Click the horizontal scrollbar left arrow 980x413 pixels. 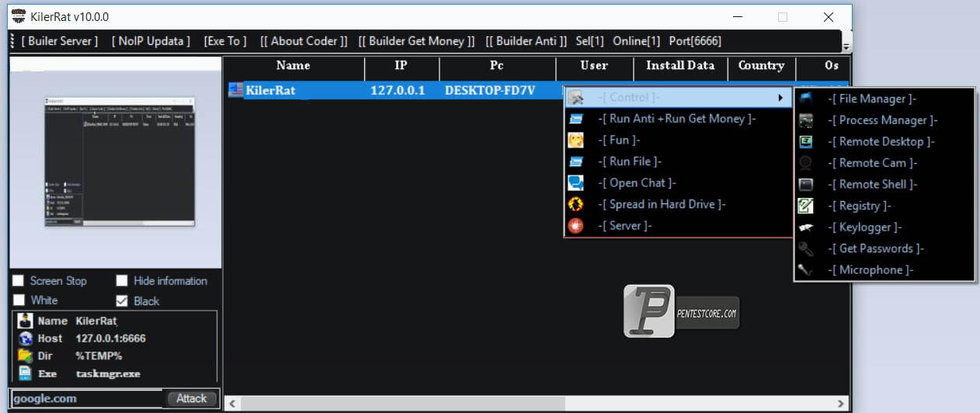(x=231, y=404)
